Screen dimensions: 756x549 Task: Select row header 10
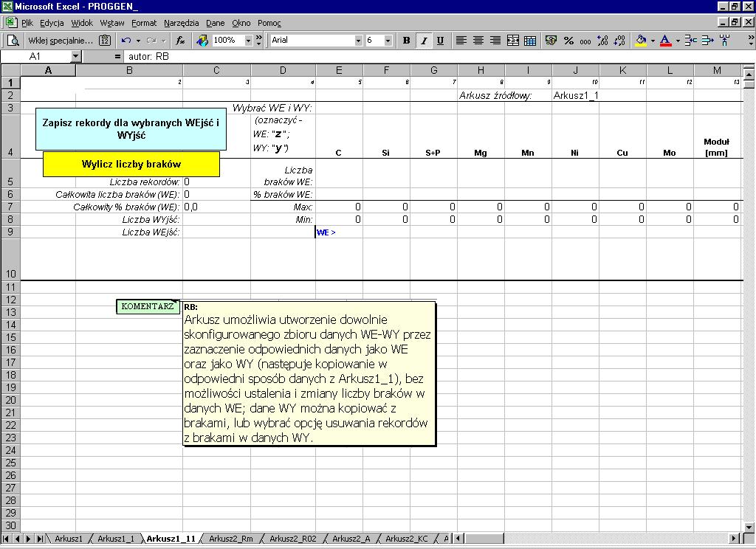coord(10,259)
